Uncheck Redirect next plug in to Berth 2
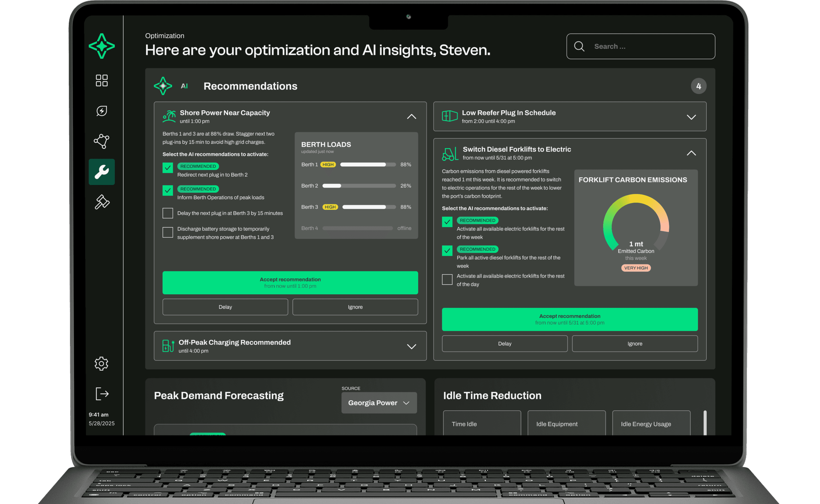The height and width of the screenshot is (504, 820). [x=168, y=168]
